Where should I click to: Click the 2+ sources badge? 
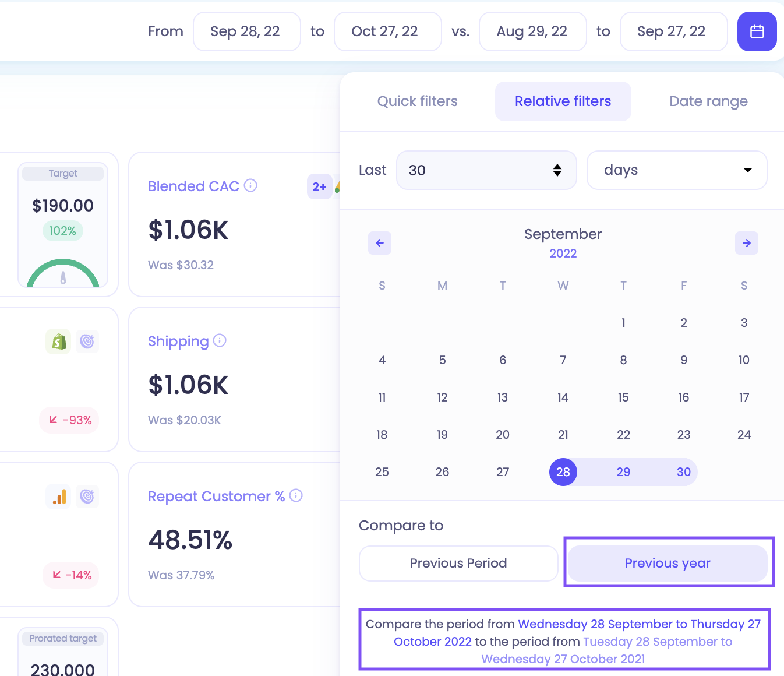click(319, 186)
